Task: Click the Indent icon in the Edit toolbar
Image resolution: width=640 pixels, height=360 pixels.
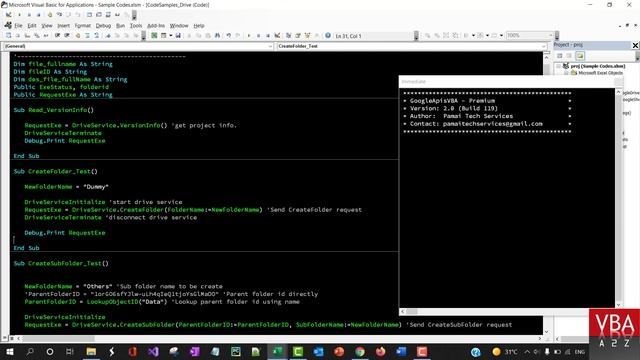Action: 57,36
